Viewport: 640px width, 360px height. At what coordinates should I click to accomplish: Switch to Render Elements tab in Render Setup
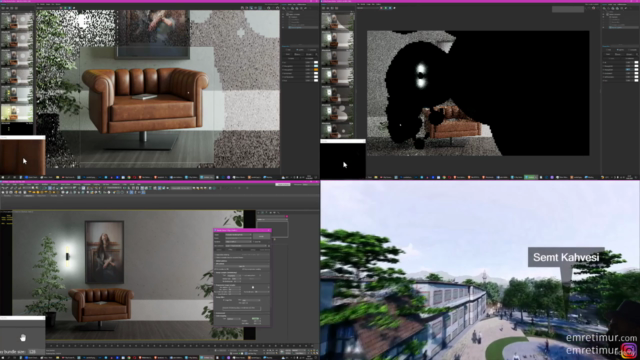click(x=265, y=250)
